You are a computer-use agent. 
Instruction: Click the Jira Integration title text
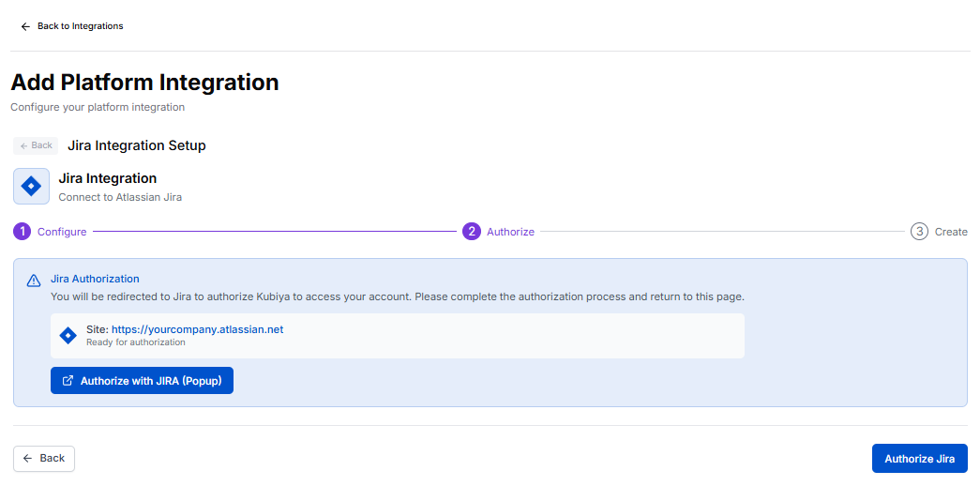pos(108,178)
